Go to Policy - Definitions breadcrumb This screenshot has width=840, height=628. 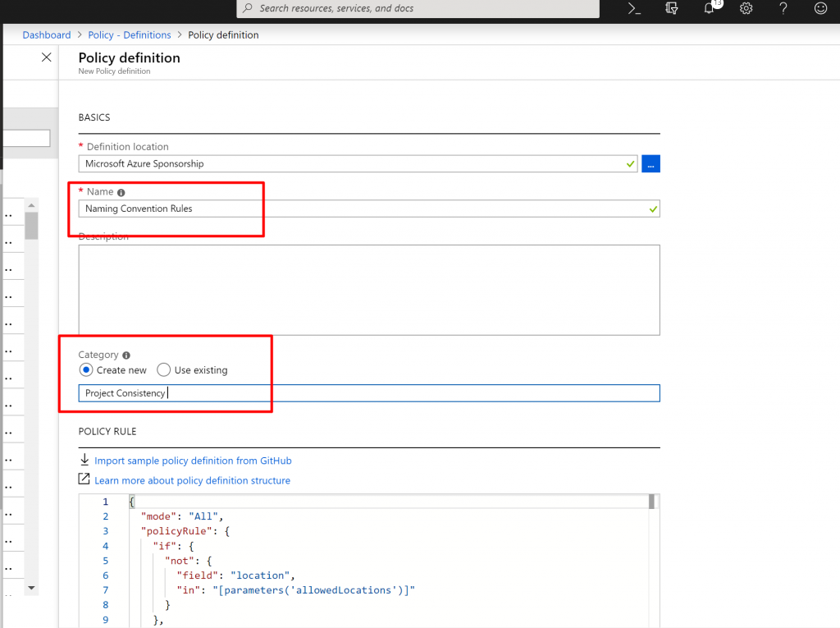pyautogui.click(x=130, y=35)
